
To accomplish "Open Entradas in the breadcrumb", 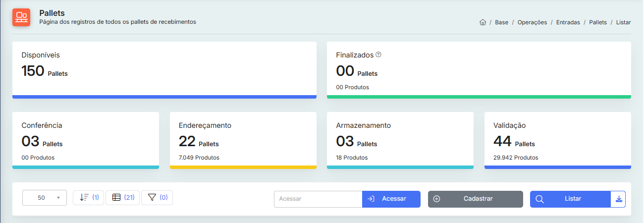I will point(568,22).
